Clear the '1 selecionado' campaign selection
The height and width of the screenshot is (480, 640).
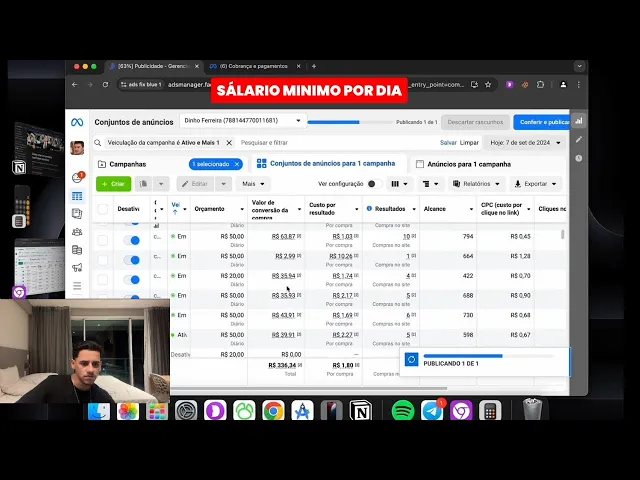[237, 164]
